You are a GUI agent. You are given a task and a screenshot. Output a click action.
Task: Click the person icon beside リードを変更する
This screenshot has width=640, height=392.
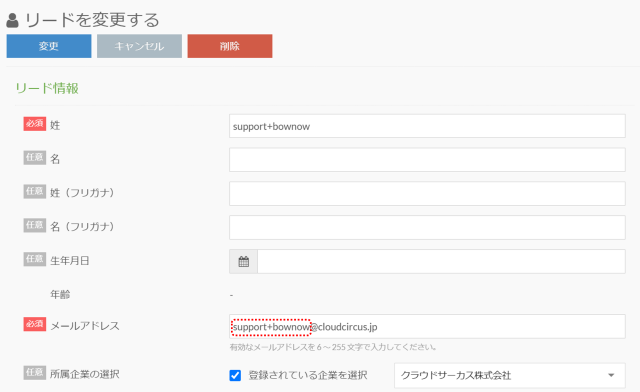click(x=13, y=20)
